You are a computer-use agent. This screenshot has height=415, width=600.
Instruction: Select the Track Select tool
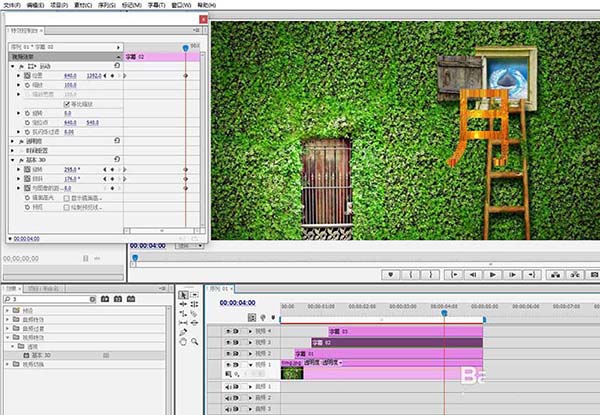point(194,295)
